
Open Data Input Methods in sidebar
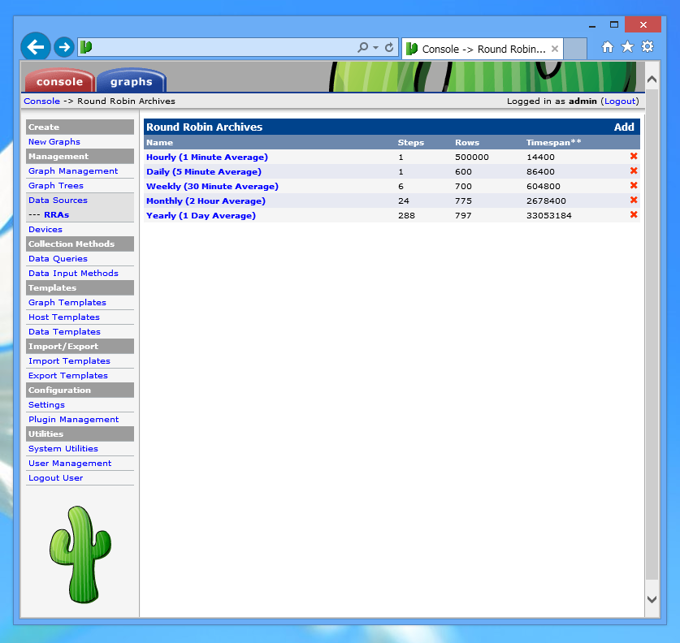(x=73, y=273)
